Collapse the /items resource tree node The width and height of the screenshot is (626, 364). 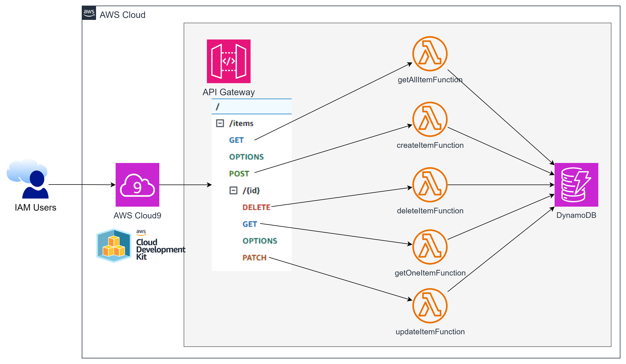[220, 123]
